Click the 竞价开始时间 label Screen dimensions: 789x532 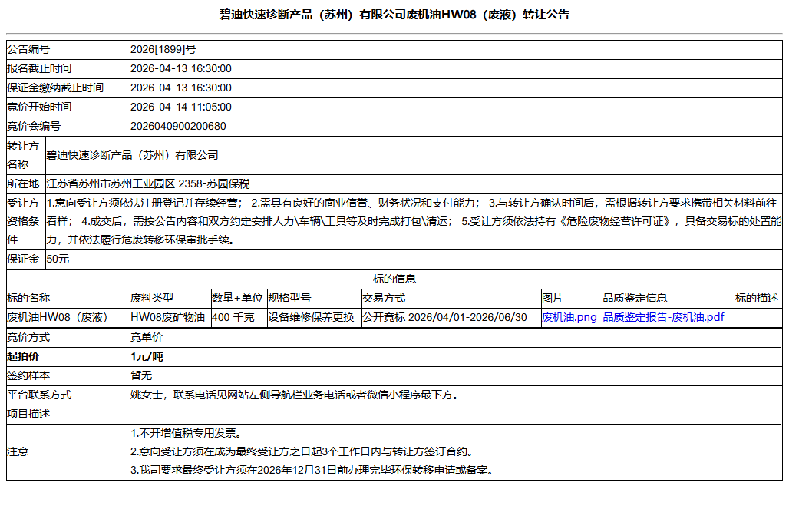pyautogui.click(x=39, y=107)
